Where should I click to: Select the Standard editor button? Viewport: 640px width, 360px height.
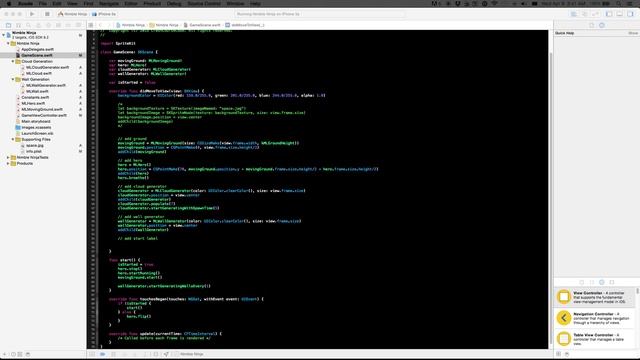573,14
